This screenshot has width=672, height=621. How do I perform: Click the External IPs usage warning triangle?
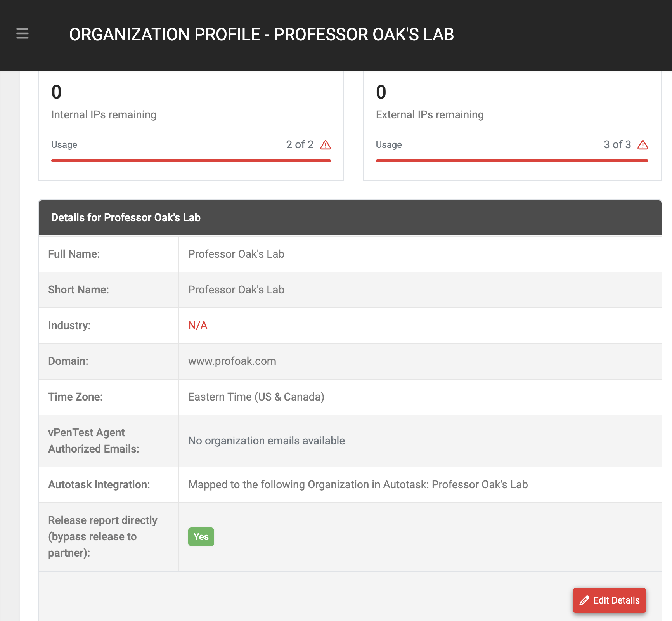[643, 145]
